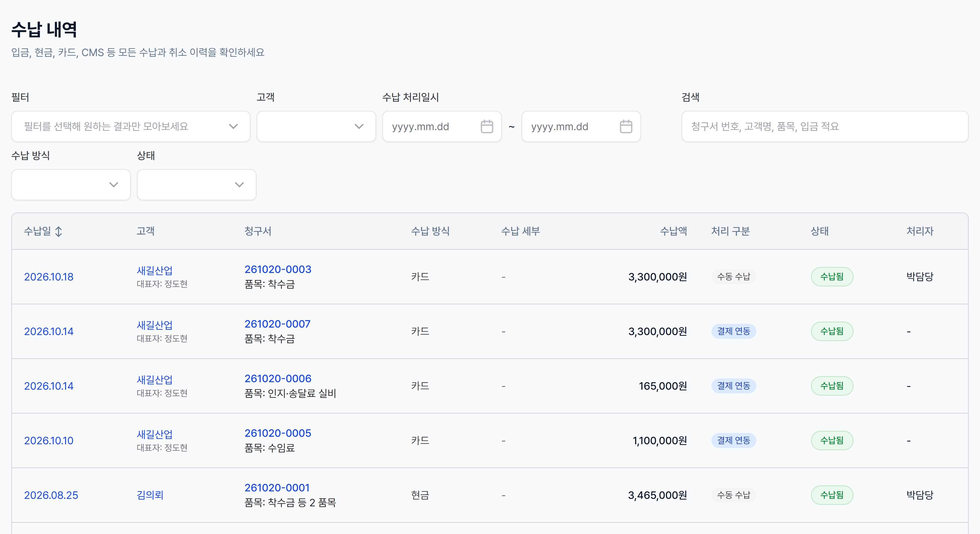The image size is (980, 534).
Task: Open invoice 261020-0003
Action: click(x=278, y=269)
